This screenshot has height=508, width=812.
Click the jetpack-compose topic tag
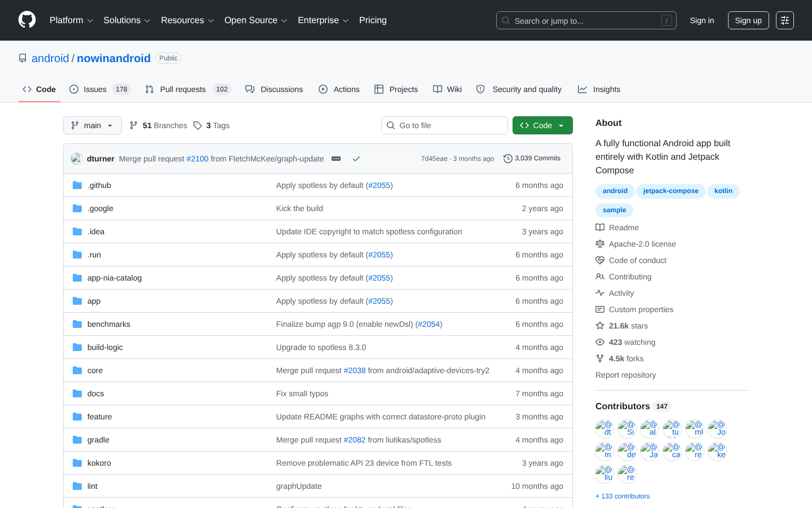[x=670, y=191]
